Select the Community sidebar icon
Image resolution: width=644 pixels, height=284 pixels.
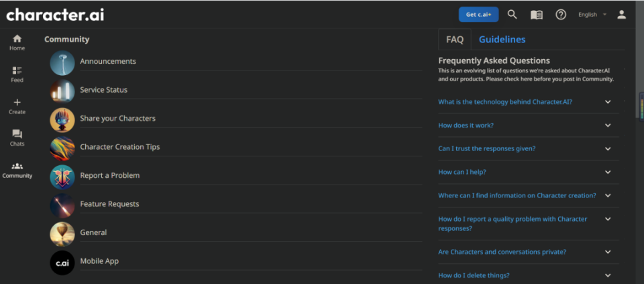17,170
